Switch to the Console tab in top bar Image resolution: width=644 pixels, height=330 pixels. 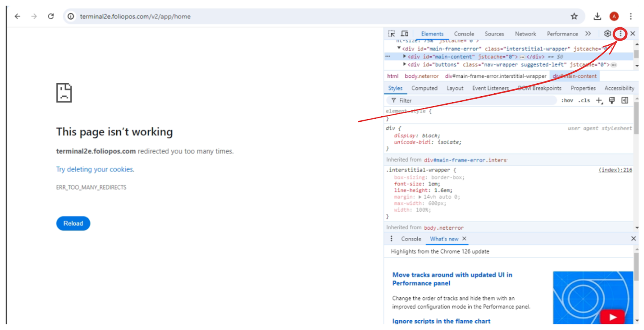pos(464,34)
